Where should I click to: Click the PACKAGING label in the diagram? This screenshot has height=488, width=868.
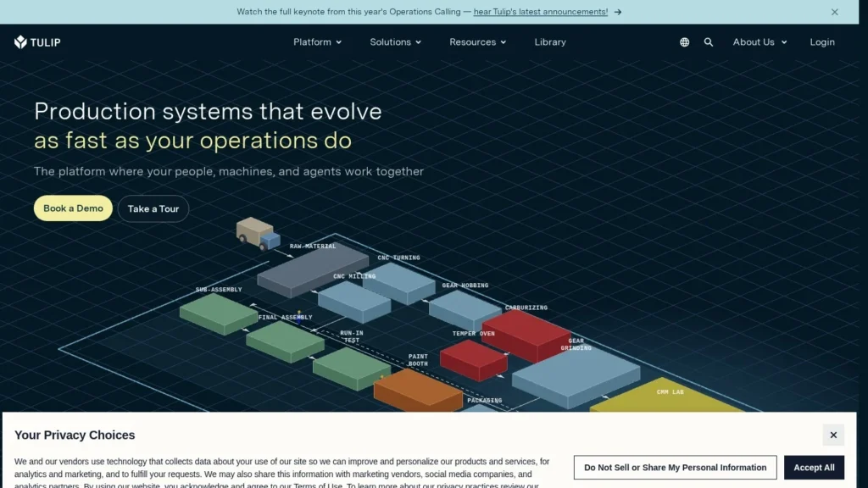click(484, 400)
